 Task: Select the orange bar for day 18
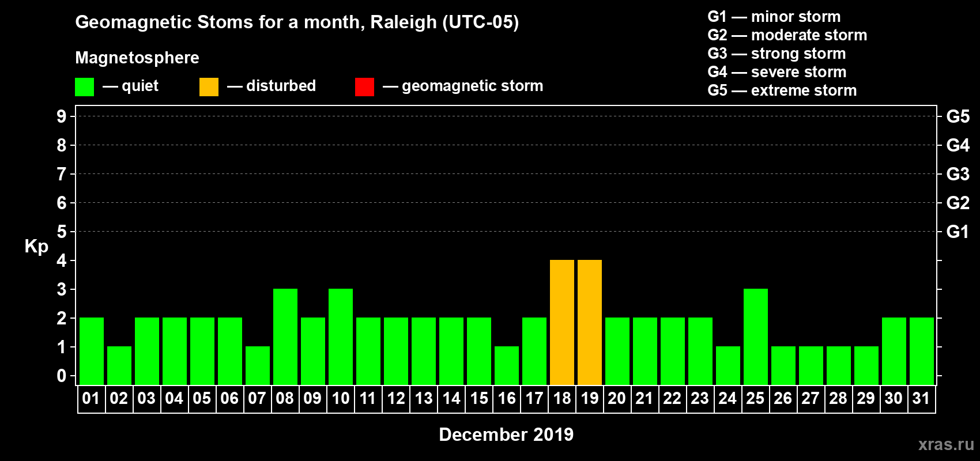pos(562,322)
